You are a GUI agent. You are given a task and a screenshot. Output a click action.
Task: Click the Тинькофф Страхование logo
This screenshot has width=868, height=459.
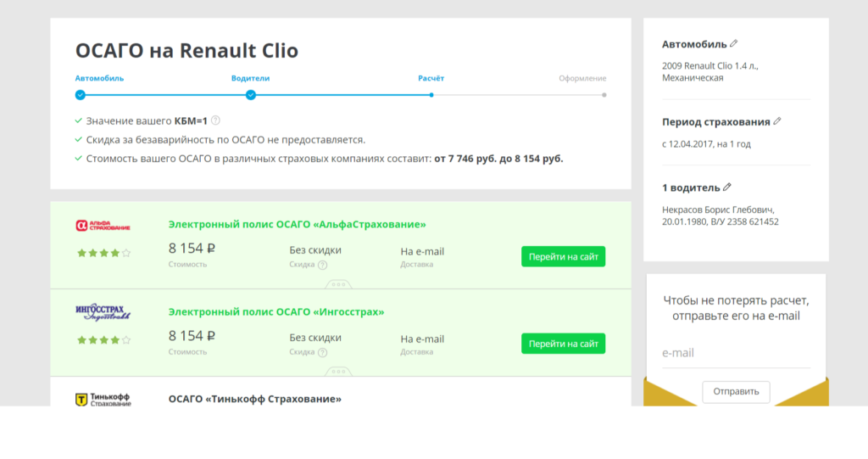click(x=103, y=400)
